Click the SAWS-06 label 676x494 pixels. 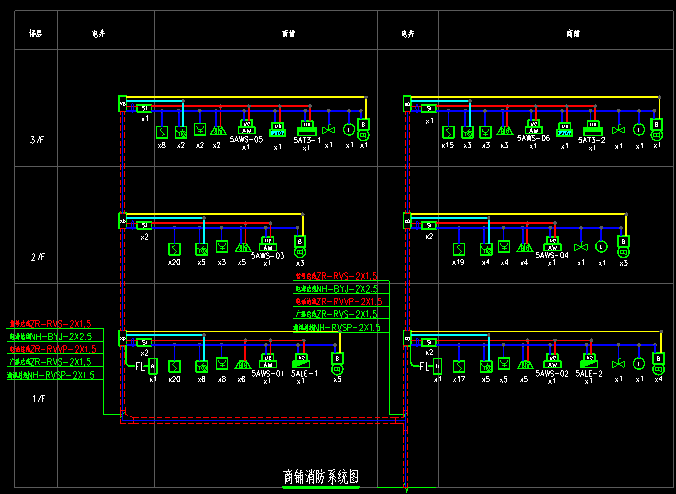[534, 138]
